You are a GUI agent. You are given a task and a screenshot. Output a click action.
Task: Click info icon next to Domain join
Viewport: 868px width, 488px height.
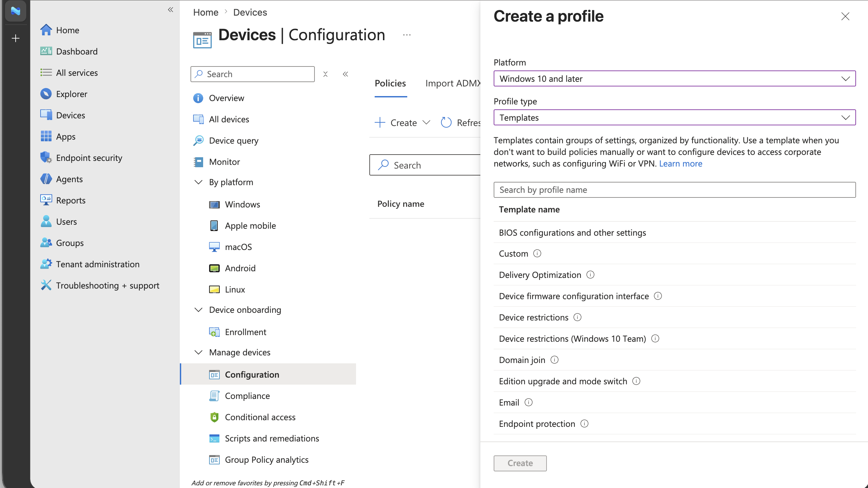tap(554, 359)
